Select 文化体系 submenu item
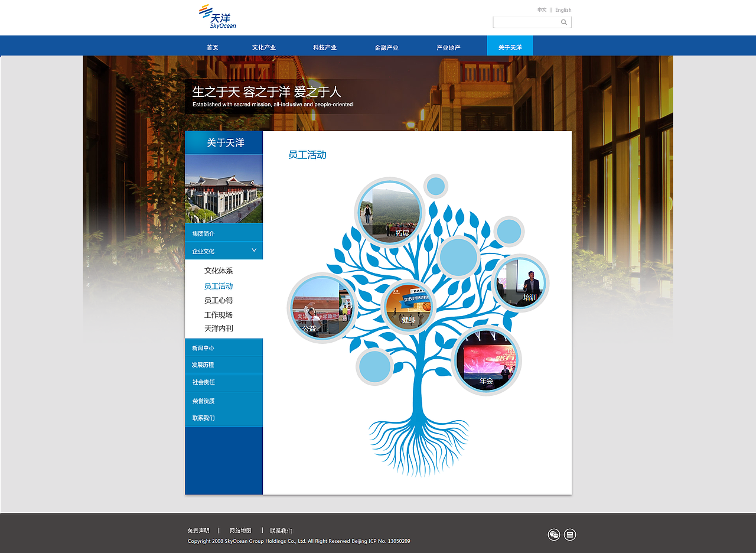 tap(219, 271)
